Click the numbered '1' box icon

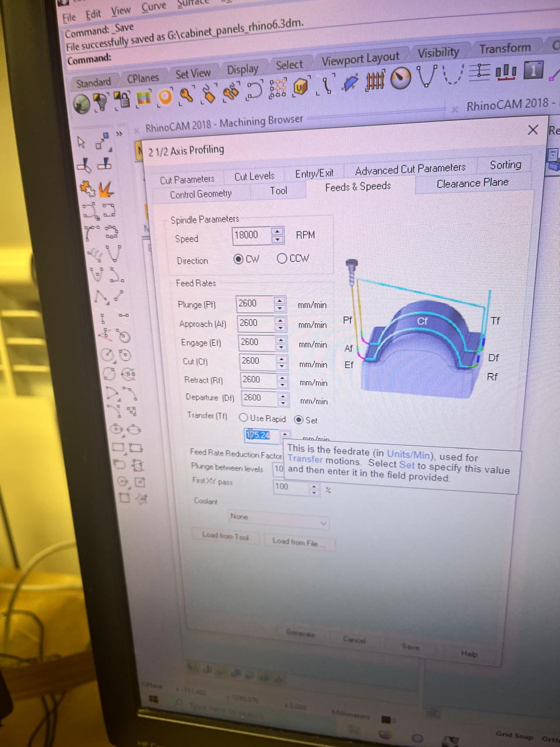[533, 70]
